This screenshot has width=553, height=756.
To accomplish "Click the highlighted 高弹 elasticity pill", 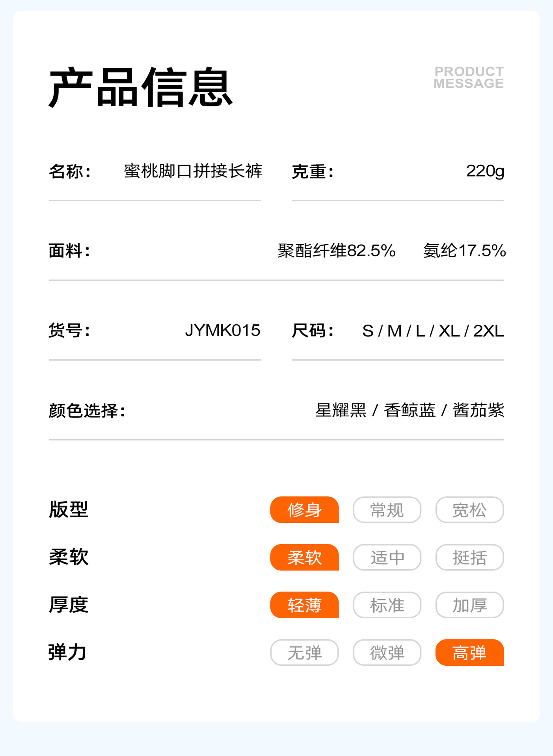I will pos(469,653).
